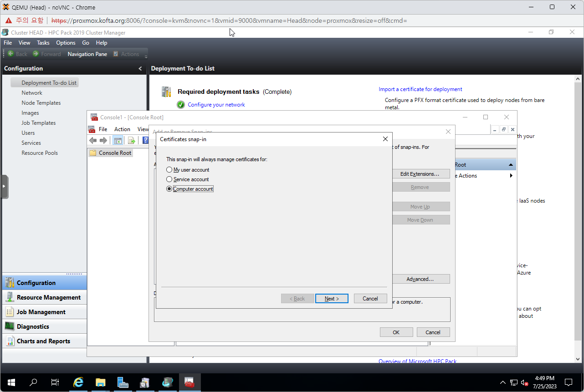Open Server Manager from the taskbar

[x=123, y=382]
